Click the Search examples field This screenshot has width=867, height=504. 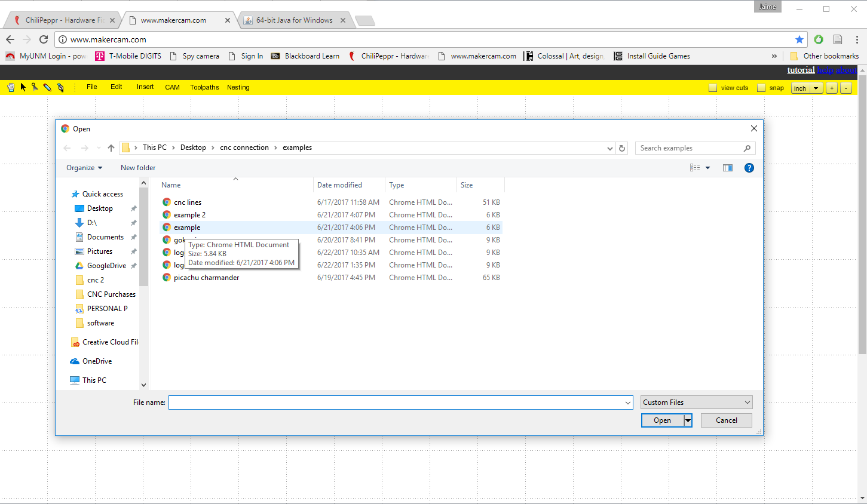click(x=689, y=148)
